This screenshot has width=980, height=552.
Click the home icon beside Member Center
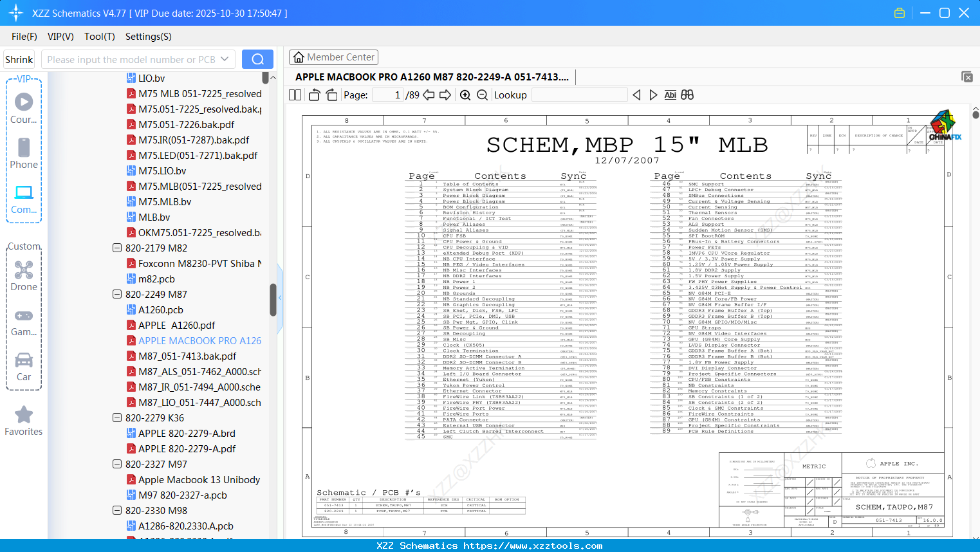coord(299,57)
